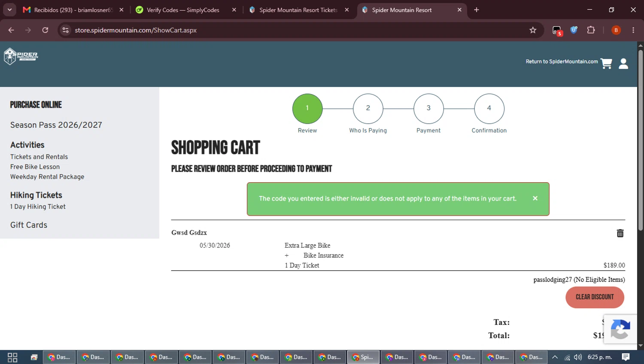
Task: Open Gift Cards in the sidebar
Action: coord(29,225)
